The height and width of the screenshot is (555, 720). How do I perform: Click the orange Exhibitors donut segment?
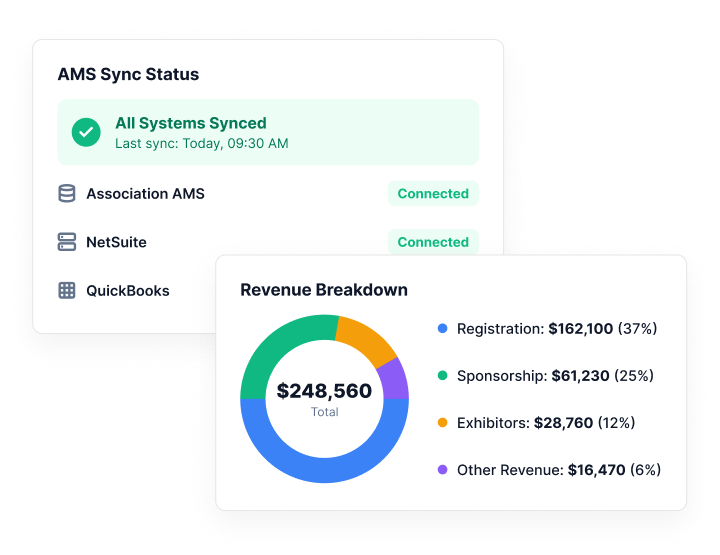[x=367, y=341]
